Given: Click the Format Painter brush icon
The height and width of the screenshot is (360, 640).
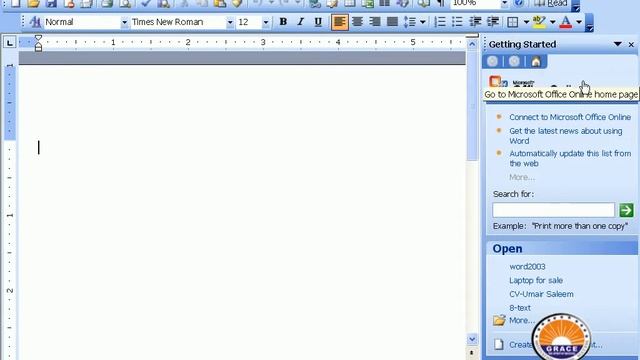Looking at the screenshot, I should coord(237,4).
